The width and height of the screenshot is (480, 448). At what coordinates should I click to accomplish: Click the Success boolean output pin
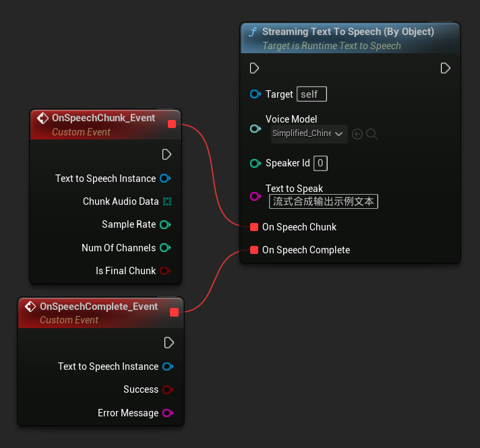(x=168, y=389)
